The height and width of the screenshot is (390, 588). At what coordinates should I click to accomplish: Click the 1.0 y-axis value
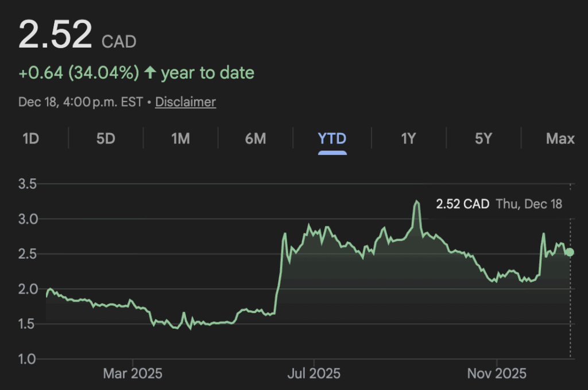coord(28,359)
